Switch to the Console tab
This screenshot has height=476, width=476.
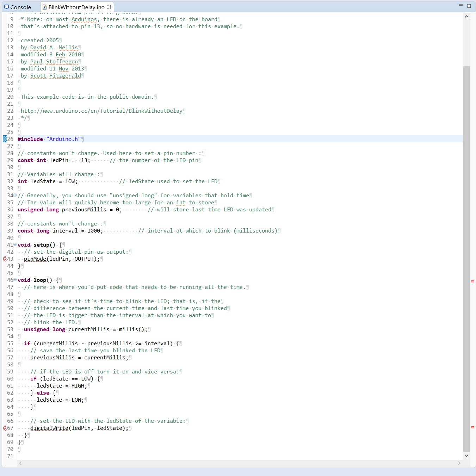click(19, 7)
